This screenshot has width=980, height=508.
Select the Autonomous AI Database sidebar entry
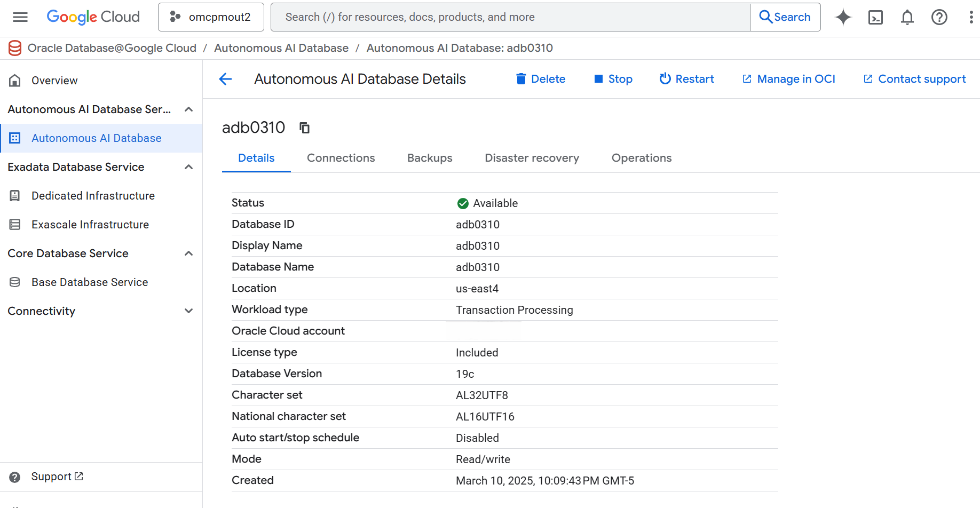click(97, 138)
